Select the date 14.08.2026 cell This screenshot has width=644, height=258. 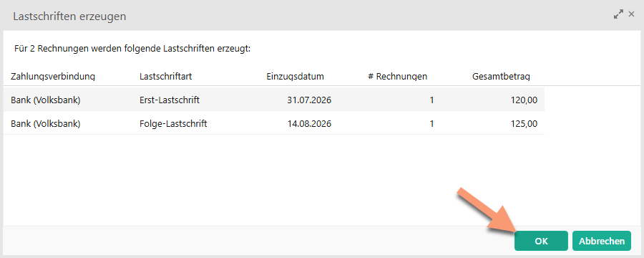click(x=309, y=123)
